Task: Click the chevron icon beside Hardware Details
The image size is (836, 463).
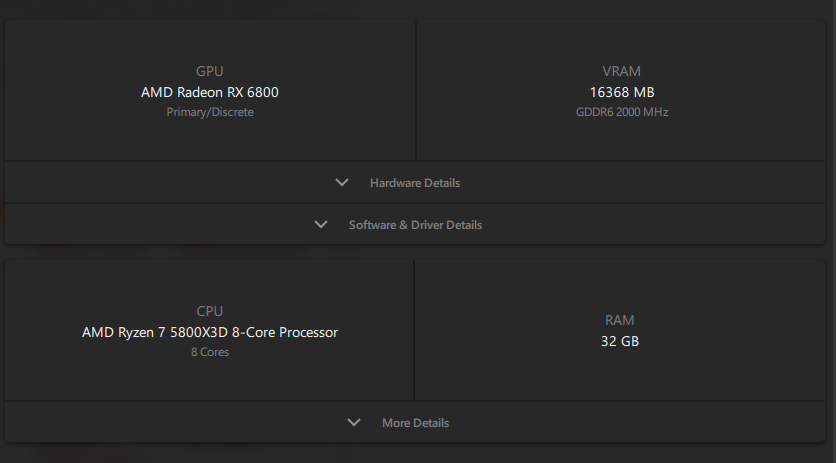Action: click(342, 182)
